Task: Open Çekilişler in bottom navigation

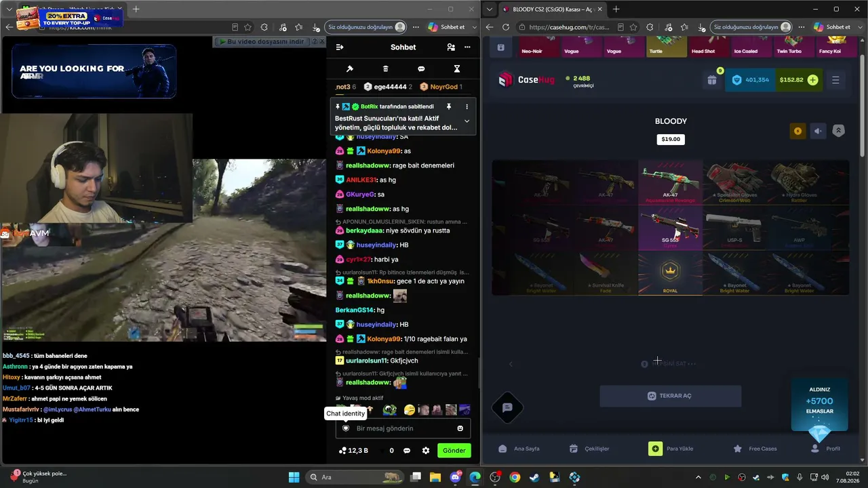Action: coord(589,449)
